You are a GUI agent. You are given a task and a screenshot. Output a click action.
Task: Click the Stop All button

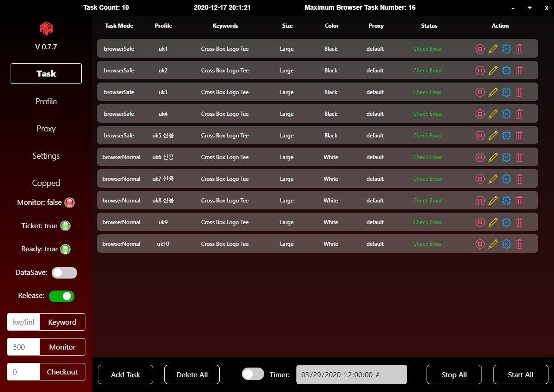454,374
